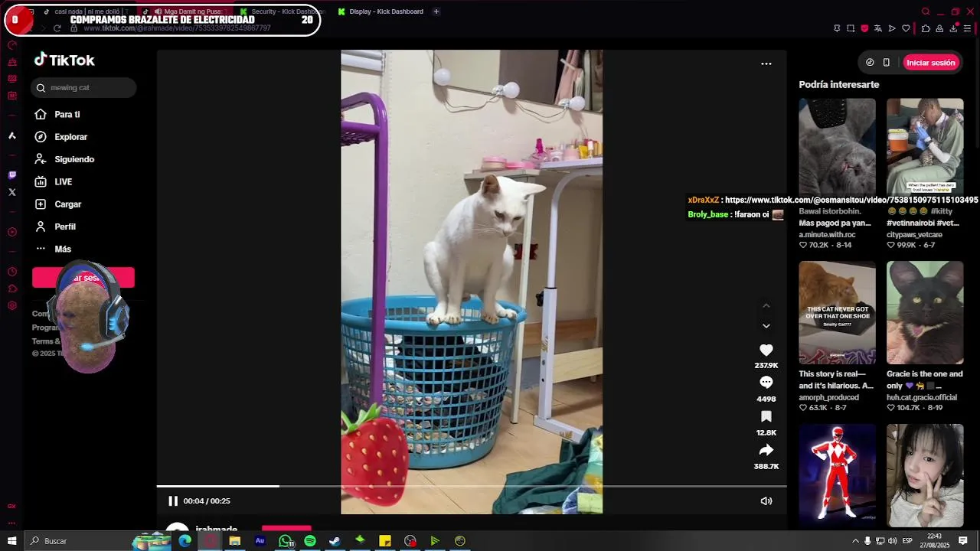
Task: Open the extensions puzzle-piece icon
Action: tap(926, 28)
